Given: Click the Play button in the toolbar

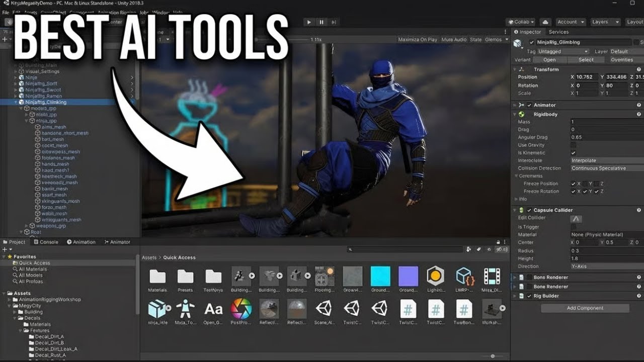Looking at the screenshot, I should coord(309,22).
